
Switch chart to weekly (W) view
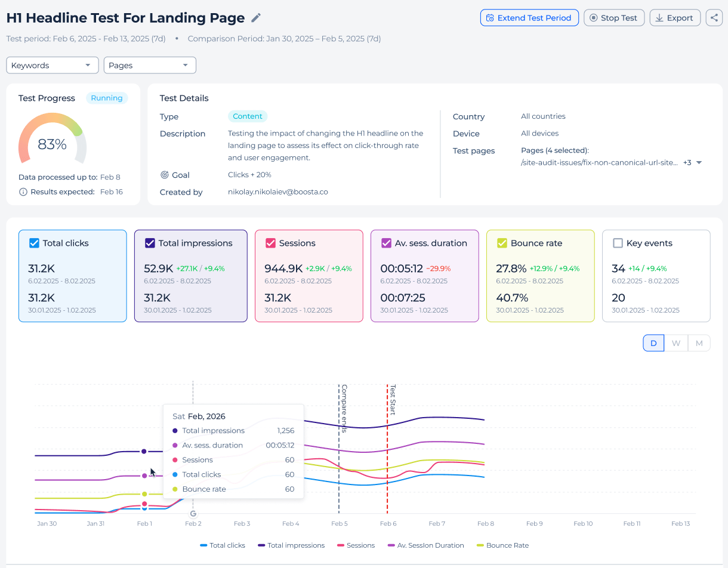(x=676, y=343)
